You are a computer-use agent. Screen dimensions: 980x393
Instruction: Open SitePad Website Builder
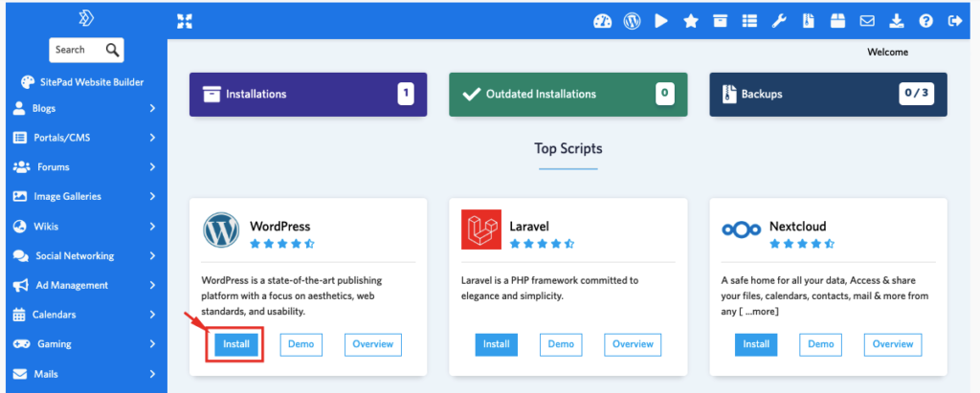82,82
